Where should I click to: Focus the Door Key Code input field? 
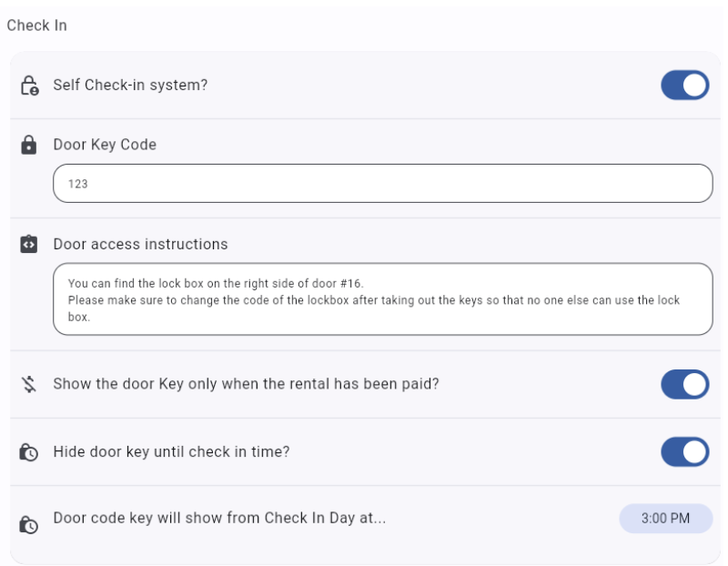(x=382, y=184)
